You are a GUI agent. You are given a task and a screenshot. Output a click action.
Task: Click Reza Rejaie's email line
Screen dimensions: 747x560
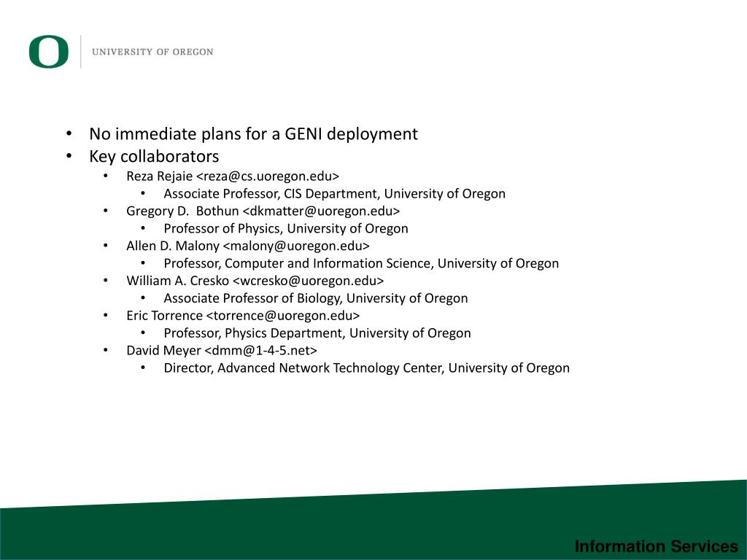click(233, 176)
